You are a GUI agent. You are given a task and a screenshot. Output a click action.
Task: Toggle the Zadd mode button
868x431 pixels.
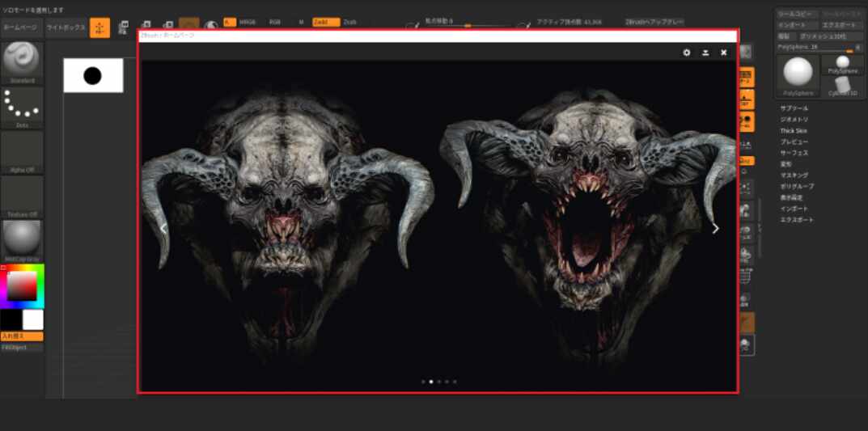tap(325, 23)
